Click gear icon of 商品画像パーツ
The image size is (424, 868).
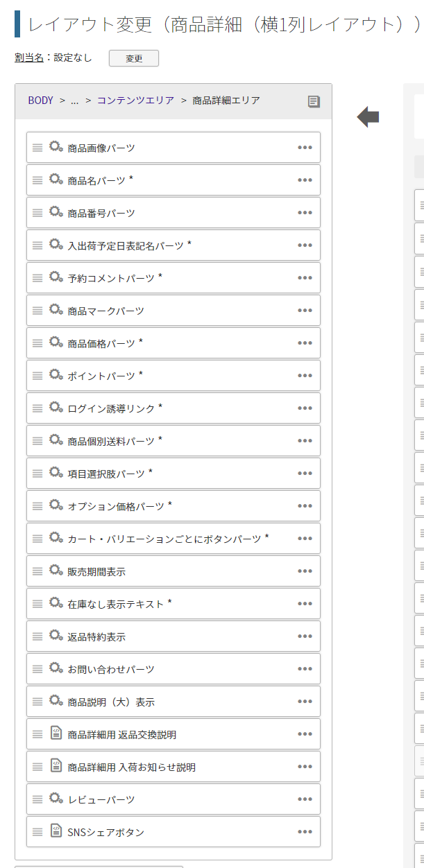[x=56, y=147]
